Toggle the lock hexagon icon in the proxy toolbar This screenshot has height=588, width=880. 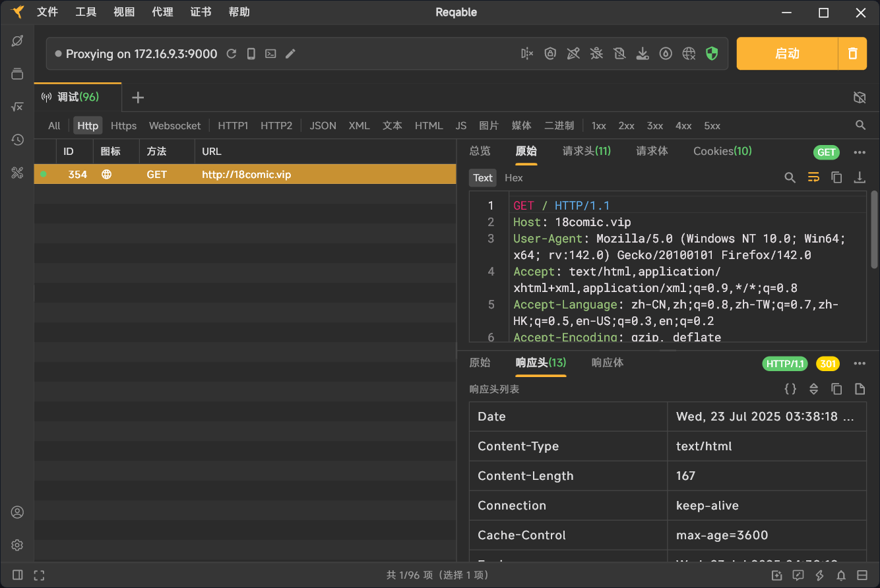550,53
